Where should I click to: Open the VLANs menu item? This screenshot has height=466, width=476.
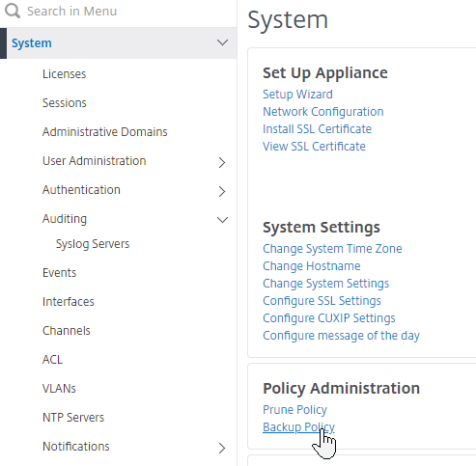coord(59,389)
